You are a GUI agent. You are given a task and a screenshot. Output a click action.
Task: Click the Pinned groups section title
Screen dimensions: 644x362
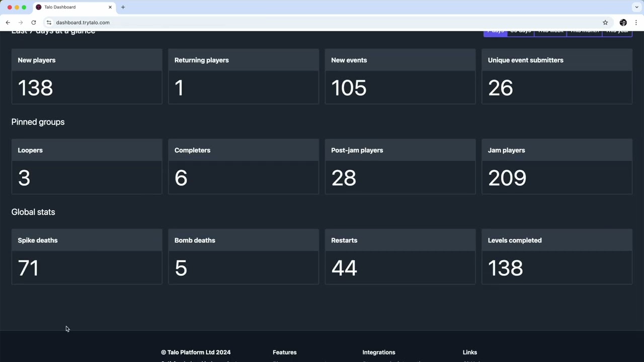click(x=38, y=122)
